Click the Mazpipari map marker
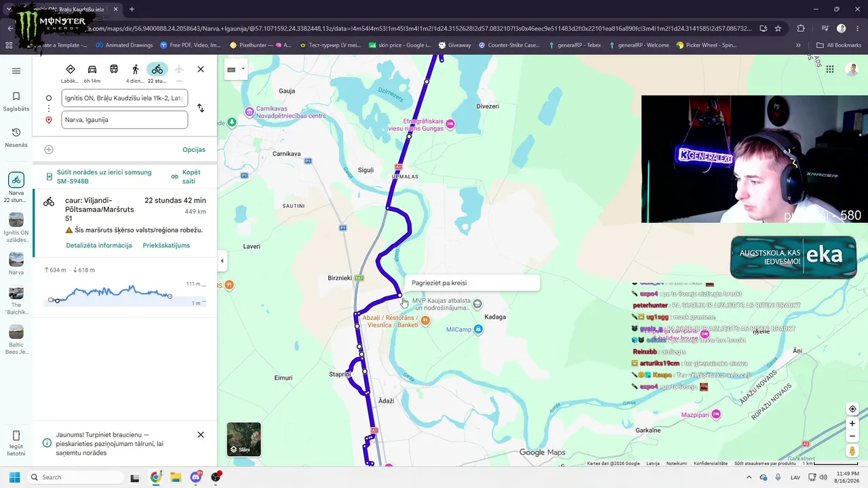 [716, 414]
